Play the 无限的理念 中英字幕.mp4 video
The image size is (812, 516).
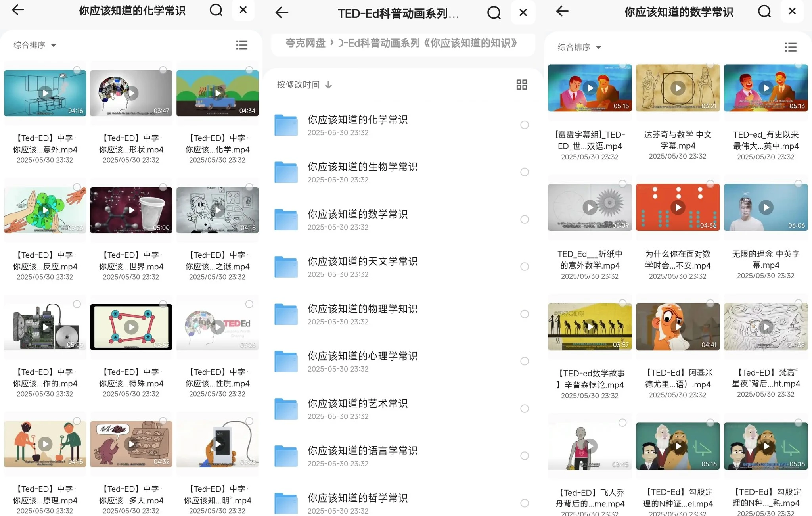(x=766, y=207)
